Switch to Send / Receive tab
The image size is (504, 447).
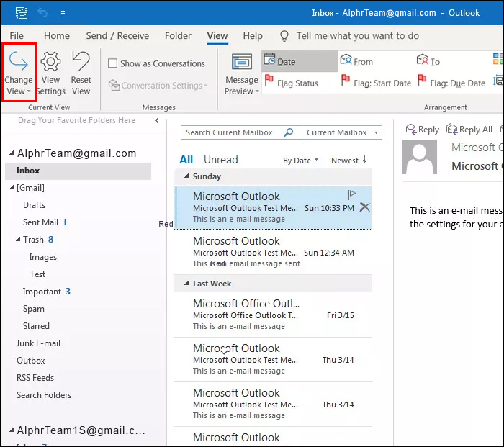click(117, 35)
